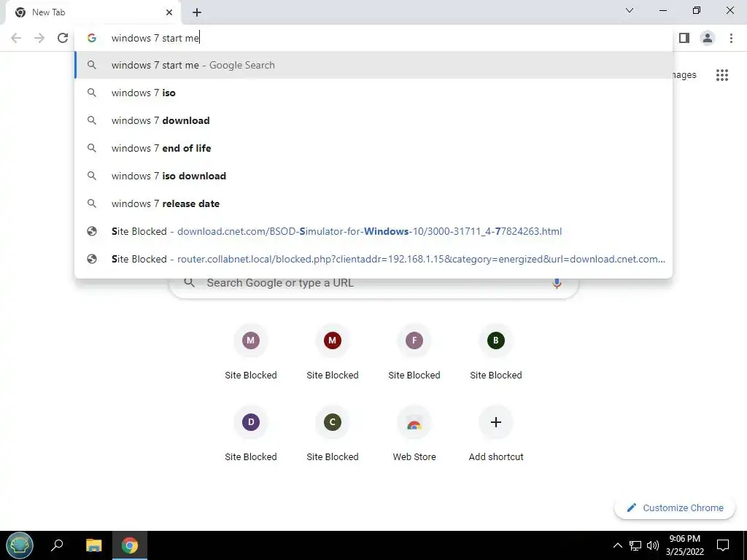747x560 pixels.
Task: Open the network status tray icon
Action: [635, 545]
